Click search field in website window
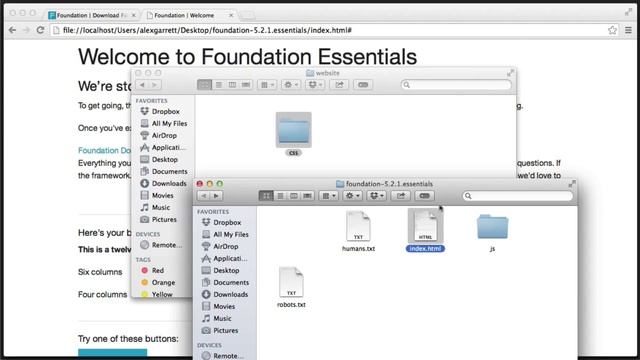This screenshot has height=360, width=640. point(456,84)
